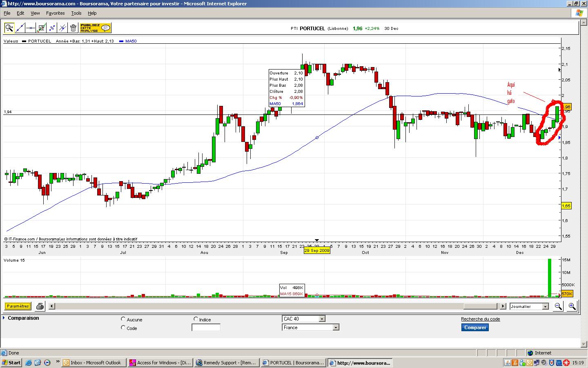Expand quick launch chevron in taskbar
Viewport: 588px width, 368px height.
(58, 361)
